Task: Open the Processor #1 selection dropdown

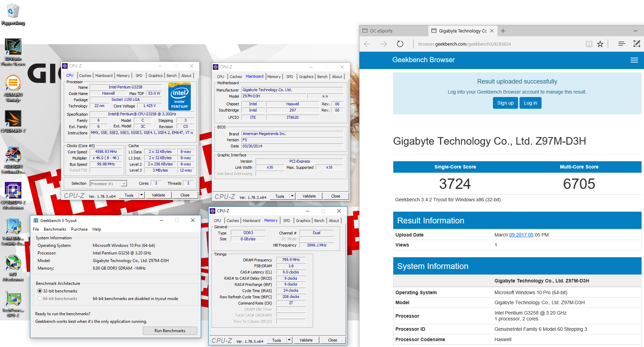Action: 108,184
